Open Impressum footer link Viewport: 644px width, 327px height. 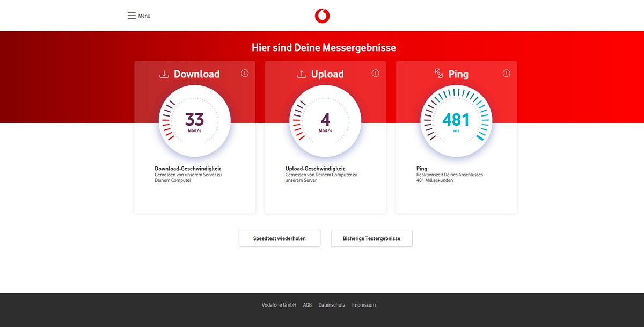click(364, 305)
